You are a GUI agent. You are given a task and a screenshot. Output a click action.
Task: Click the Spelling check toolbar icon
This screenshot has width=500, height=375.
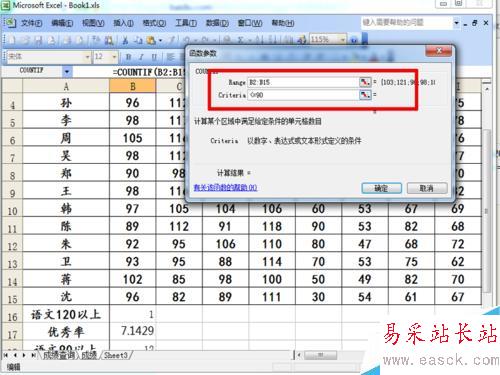coord(96,40)
